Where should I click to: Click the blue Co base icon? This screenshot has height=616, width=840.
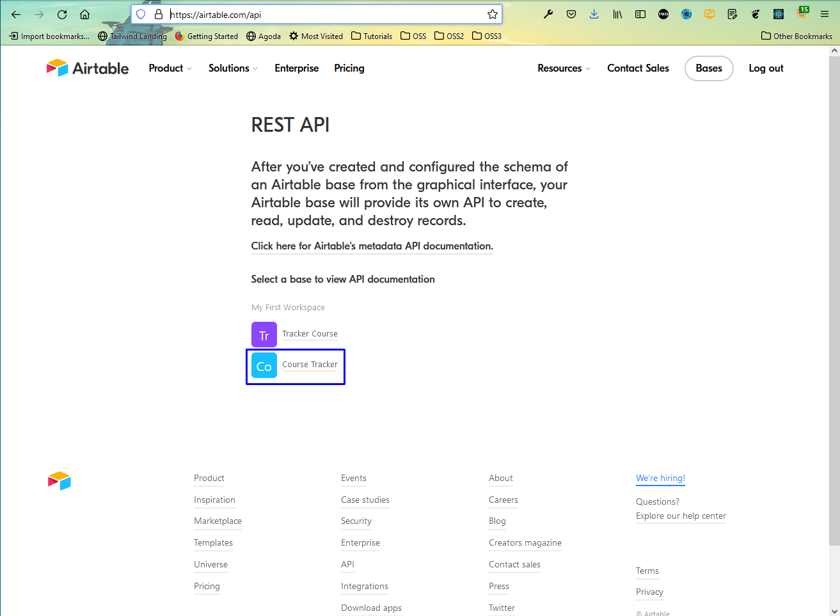pos(264,365)
